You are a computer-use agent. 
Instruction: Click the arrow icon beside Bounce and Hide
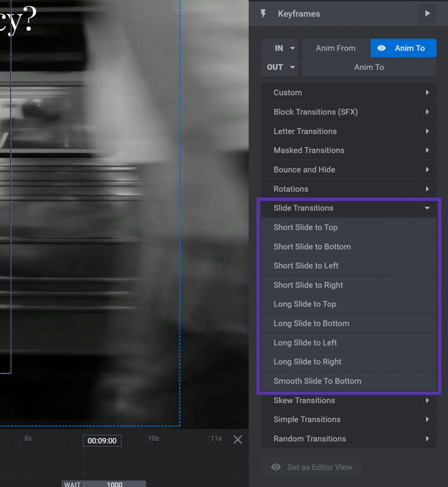coord(428,169)
